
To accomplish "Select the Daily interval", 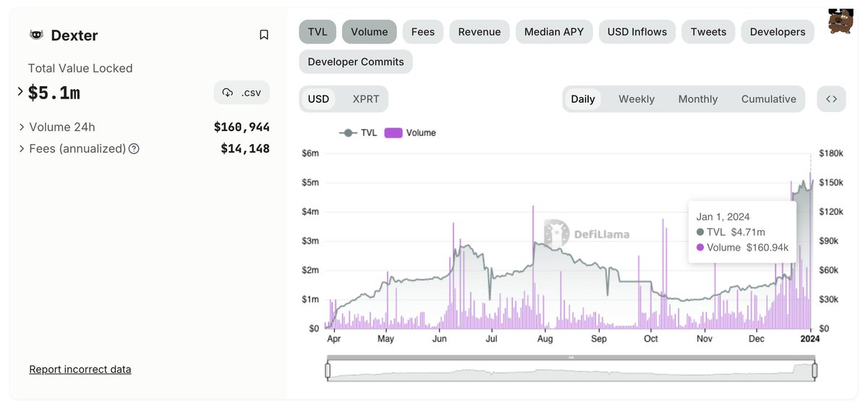I will click(x=583, y=99).
